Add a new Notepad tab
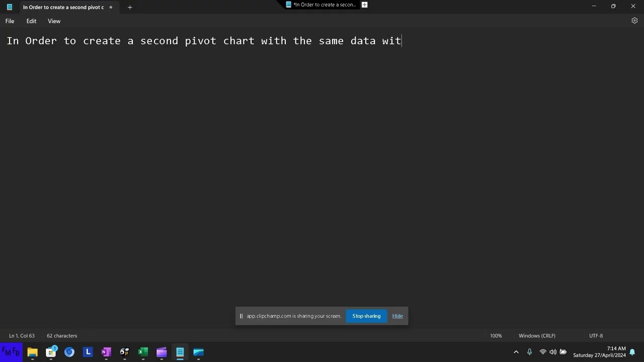The height and width of the screenshot is (362, 644). pyautogui.click(x=130, y=7)
